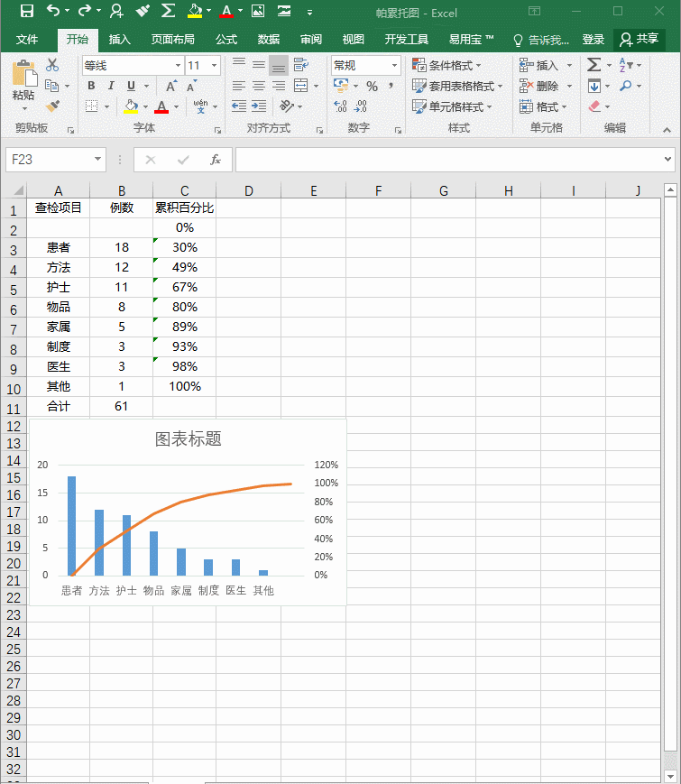Switch to the 插入 Insert tab

(119, 40)
